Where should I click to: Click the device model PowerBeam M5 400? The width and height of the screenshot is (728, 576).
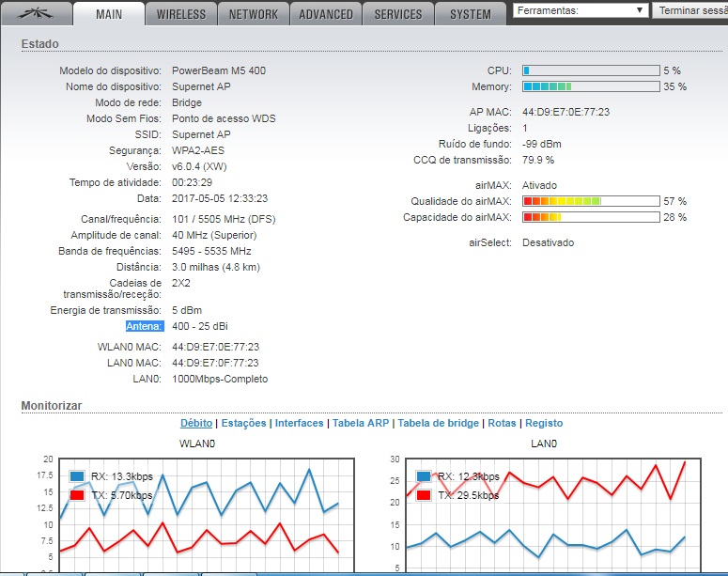(219, 70)
